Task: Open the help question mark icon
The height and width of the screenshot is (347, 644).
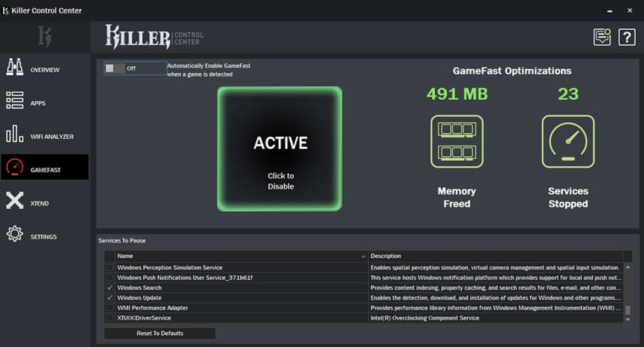Action: tap(627, 37)
